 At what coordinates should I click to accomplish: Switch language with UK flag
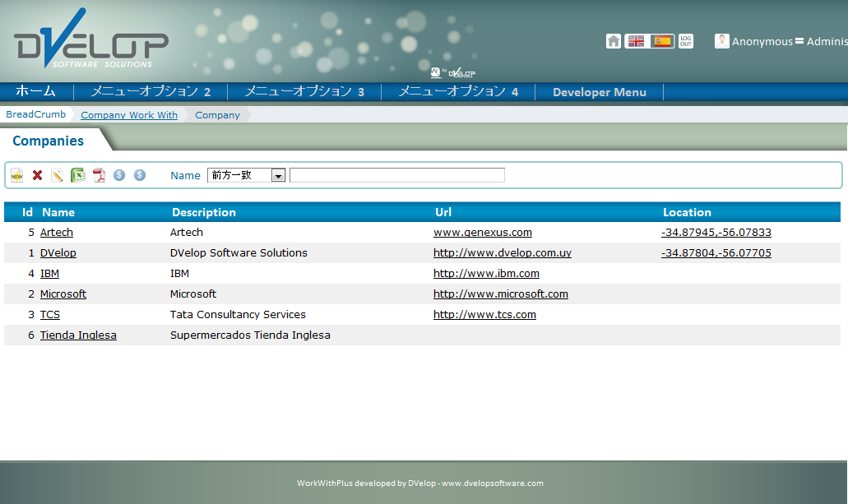coord(636,41)
